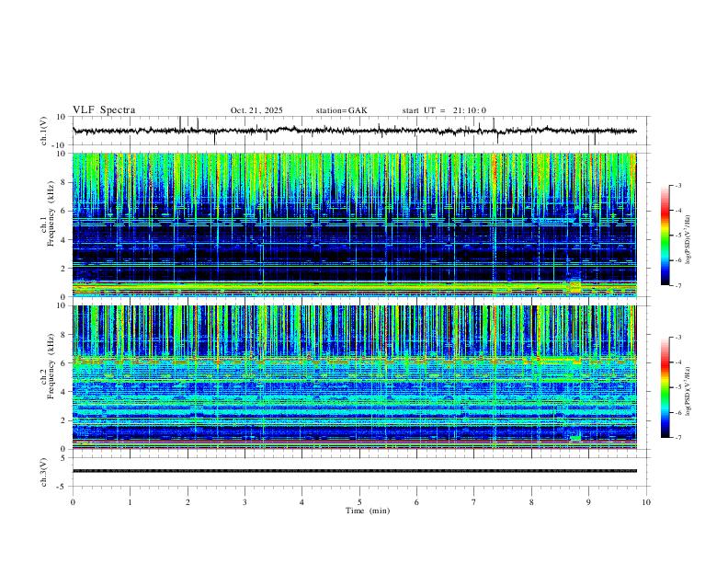Click the time axis tick label "1"

(130, 502)
